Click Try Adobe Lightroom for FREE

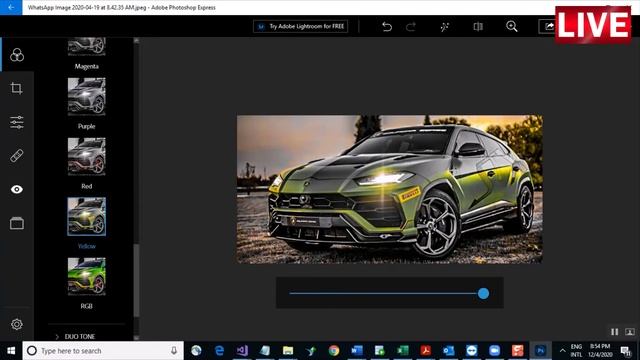click(300, 27)
